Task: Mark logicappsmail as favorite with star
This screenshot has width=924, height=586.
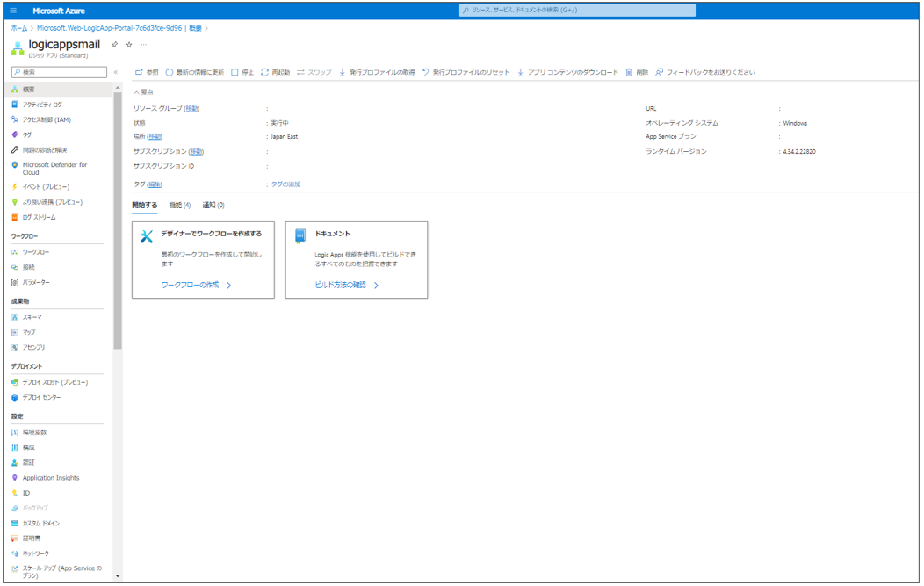Action: click(x=129, y=45)
